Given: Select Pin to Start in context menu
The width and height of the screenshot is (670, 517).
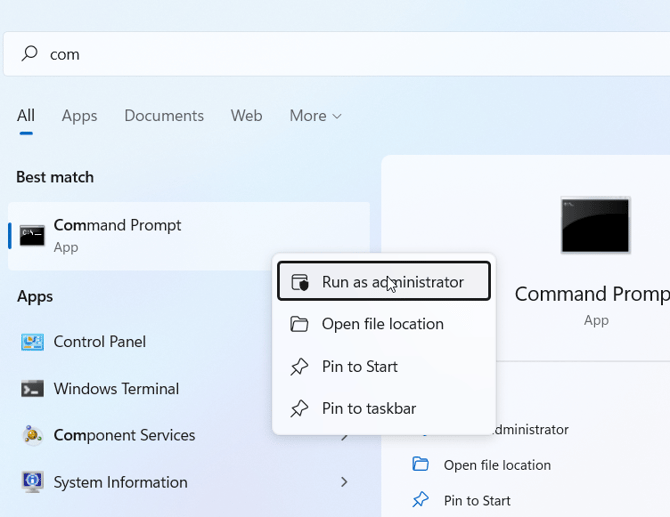Looking at the screenshot, I should 384,366.
